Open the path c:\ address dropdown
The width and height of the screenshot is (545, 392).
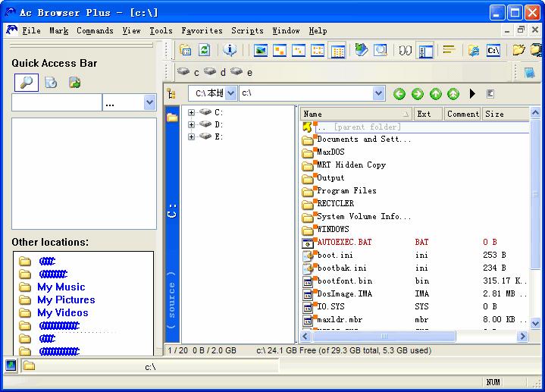(x=379, y=93)
